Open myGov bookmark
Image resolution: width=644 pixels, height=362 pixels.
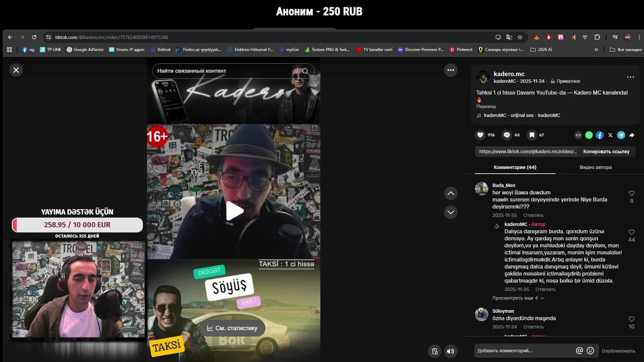point(289,50)
